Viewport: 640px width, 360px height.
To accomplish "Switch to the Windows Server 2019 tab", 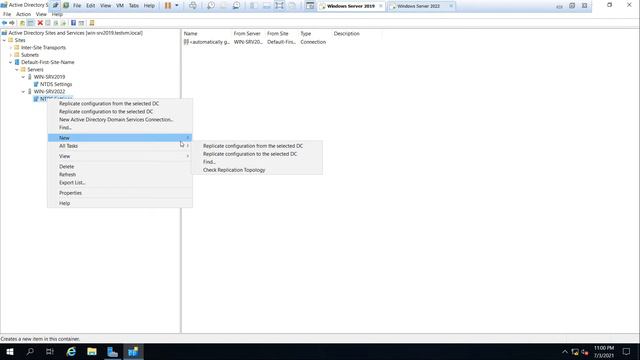I will pyautogui.click(x=350, y=6).
